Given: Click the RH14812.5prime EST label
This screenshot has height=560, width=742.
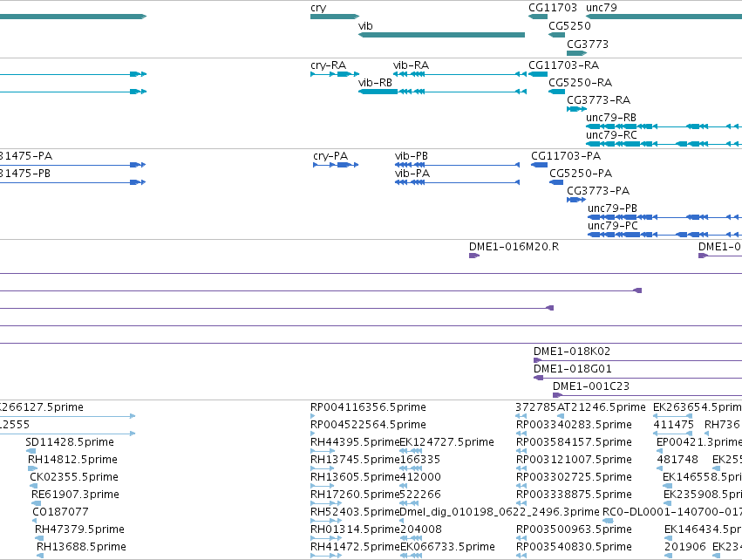Looking at the screenshot, I should 72,460.
